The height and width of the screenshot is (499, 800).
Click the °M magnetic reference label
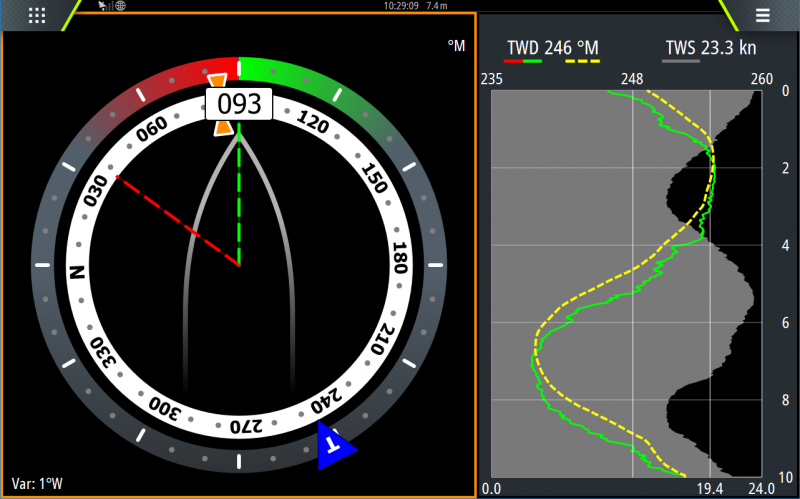[x=456, y=46]
